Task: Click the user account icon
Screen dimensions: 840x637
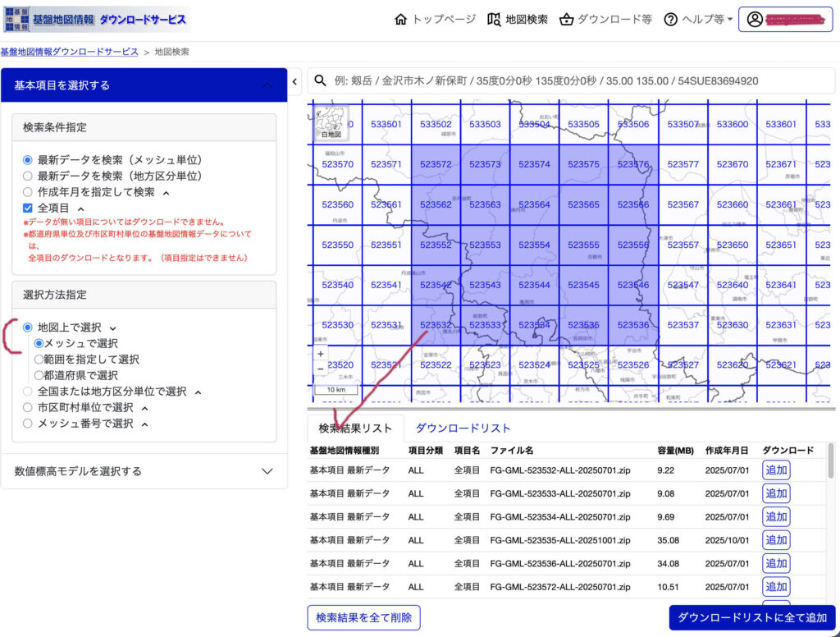Action: point(754,19)
